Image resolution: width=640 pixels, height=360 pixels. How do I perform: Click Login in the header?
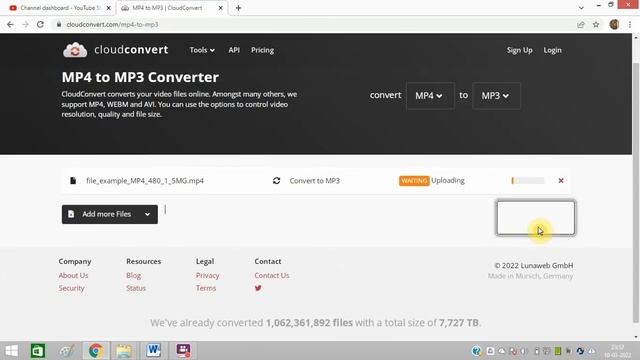click(x=552, y=50)
